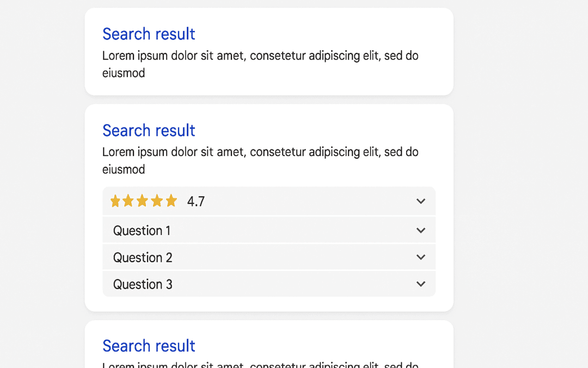Click the middle (third) gold rating star
Screen dimensions: 588x368
click(143, 201)
